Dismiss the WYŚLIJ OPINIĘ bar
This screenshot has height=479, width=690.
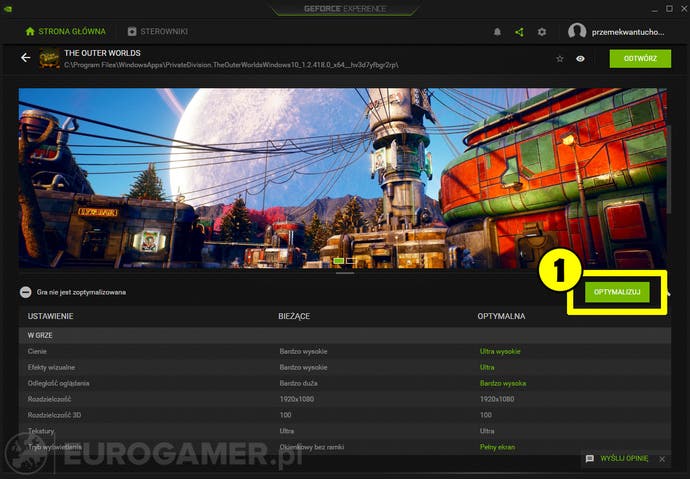(x=662, y=459)
